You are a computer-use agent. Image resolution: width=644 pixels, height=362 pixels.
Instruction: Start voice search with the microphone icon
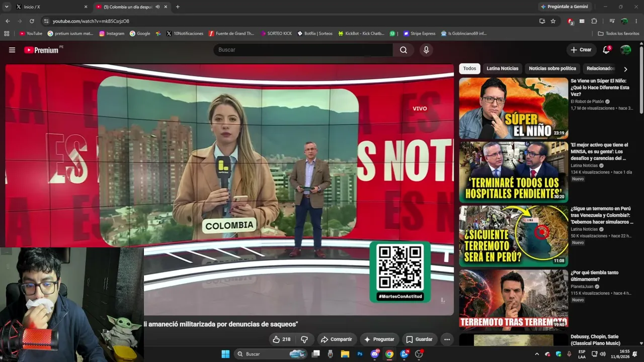click(x=426, y=50)
